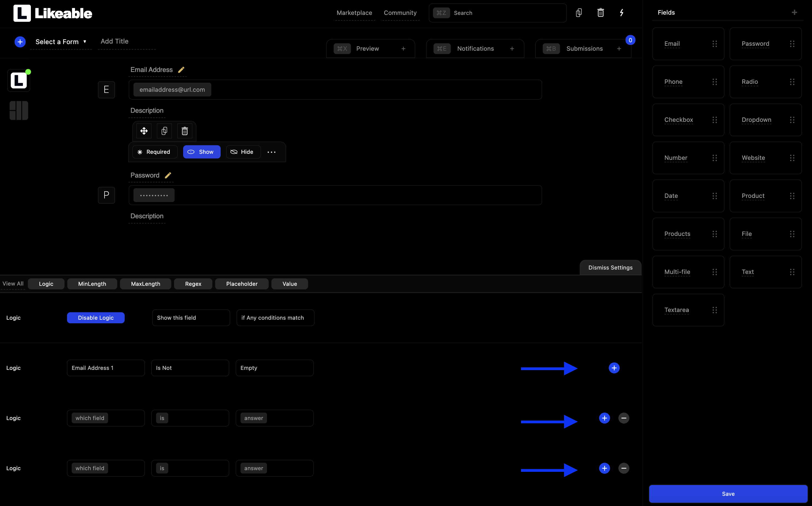The height and width of the screenshot is (506, 812).
Task: Open the MaxLength settings panel
Action: coord(145,284)
